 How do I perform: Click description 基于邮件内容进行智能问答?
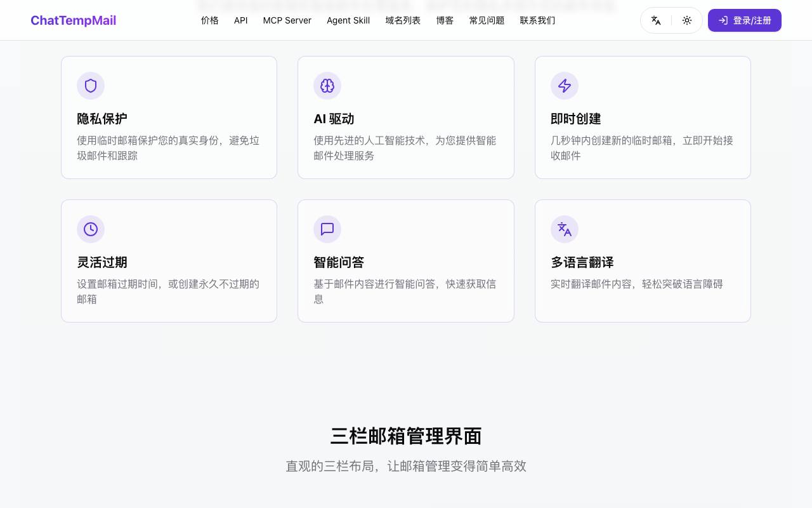tap(405, 291)
